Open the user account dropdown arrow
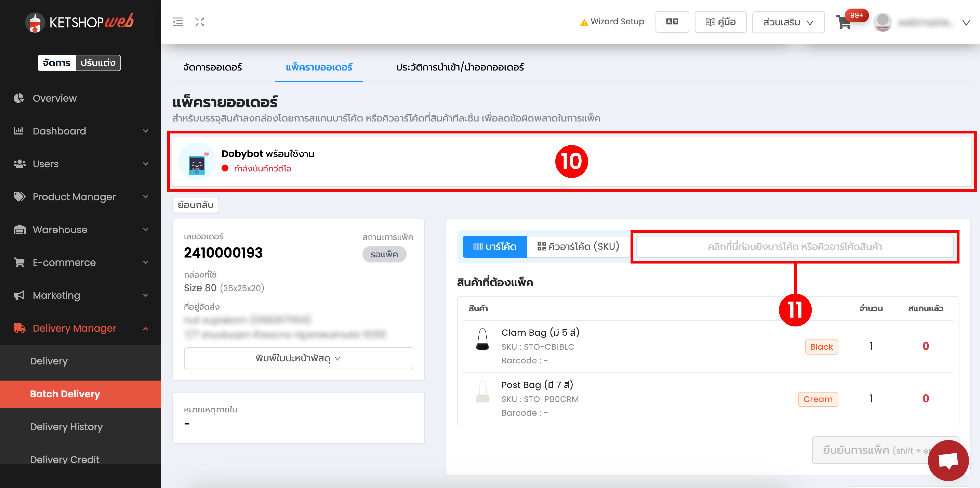 click(966, 22)
